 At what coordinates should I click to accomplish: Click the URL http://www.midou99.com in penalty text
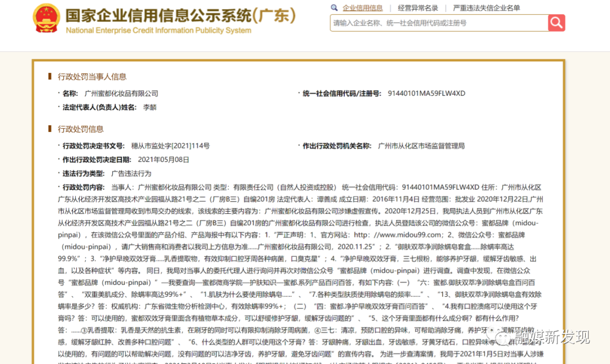click(x=397, y=235)
